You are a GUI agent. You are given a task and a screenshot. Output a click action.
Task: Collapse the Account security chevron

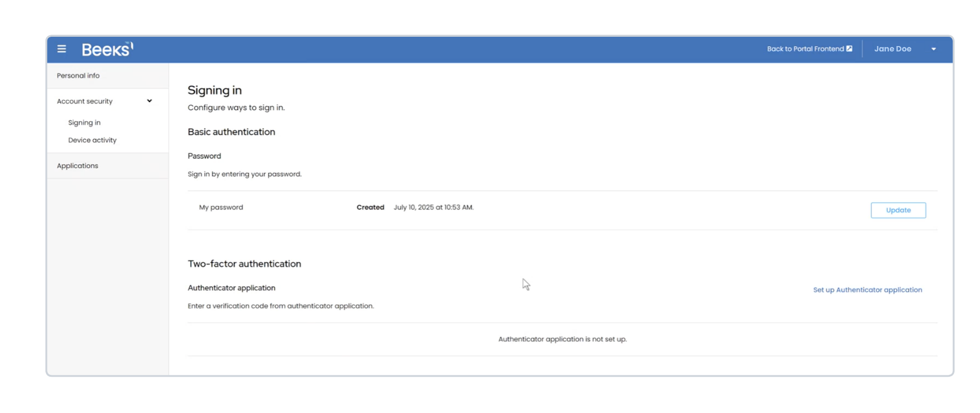coord(149,101)
